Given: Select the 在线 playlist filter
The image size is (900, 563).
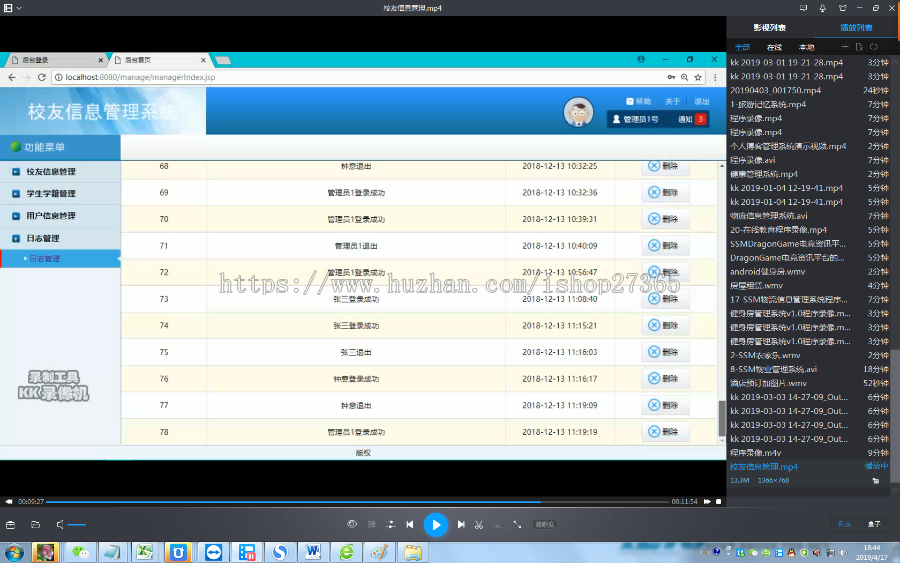Looking at the screenshot, I should tap(774, 47).
